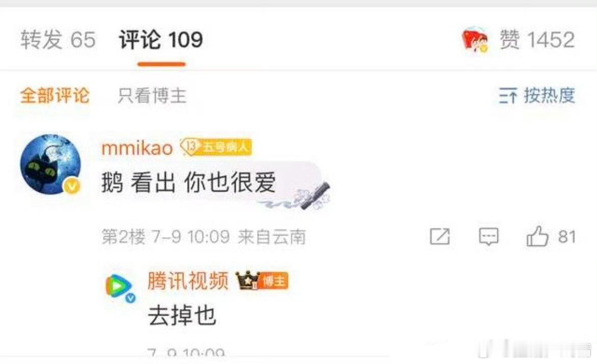Like mmikao's comment with thumbs-up icon
Viewport: 597px width, 364px height.
pos(537,236)
